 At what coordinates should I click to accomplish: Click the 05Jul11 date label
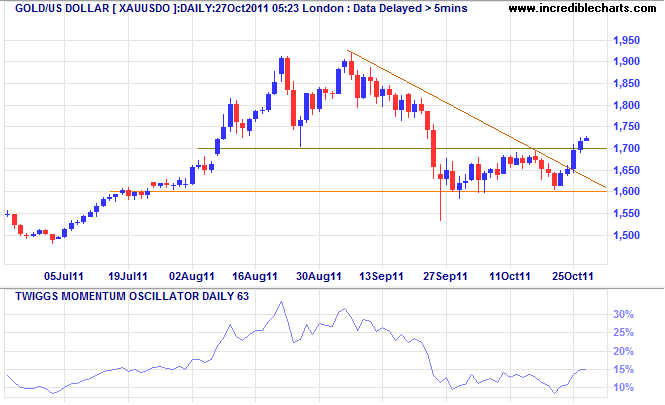[64, 277]
